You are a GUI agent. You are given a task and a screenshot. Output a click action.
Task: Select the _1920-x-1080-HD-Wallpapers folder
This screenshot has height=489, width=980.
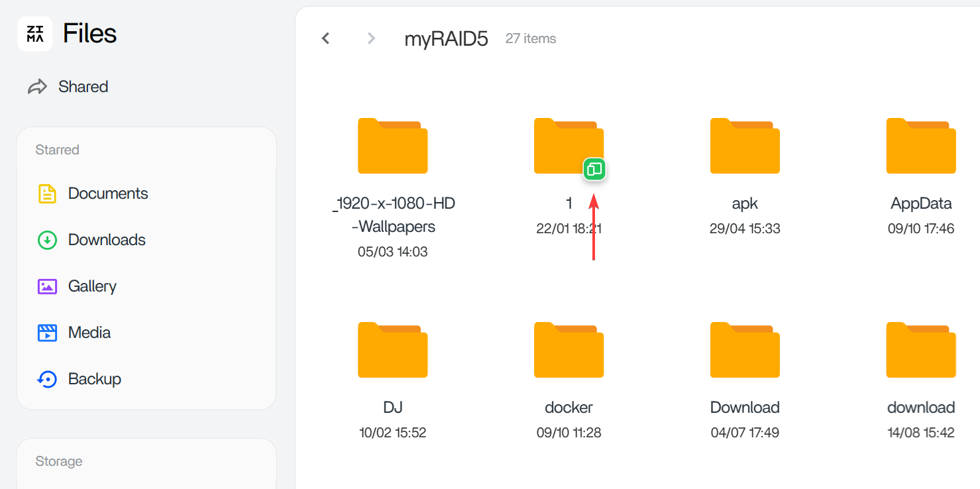click(x=393, y=146)
